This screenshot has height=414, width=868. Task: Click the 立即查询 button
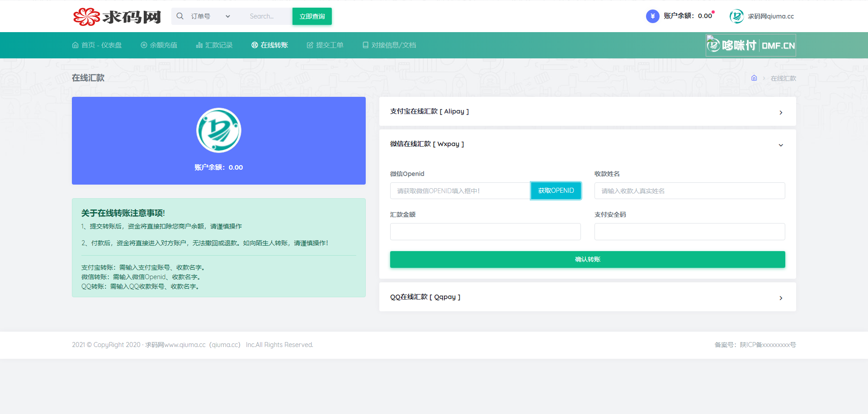click(312, 16)
